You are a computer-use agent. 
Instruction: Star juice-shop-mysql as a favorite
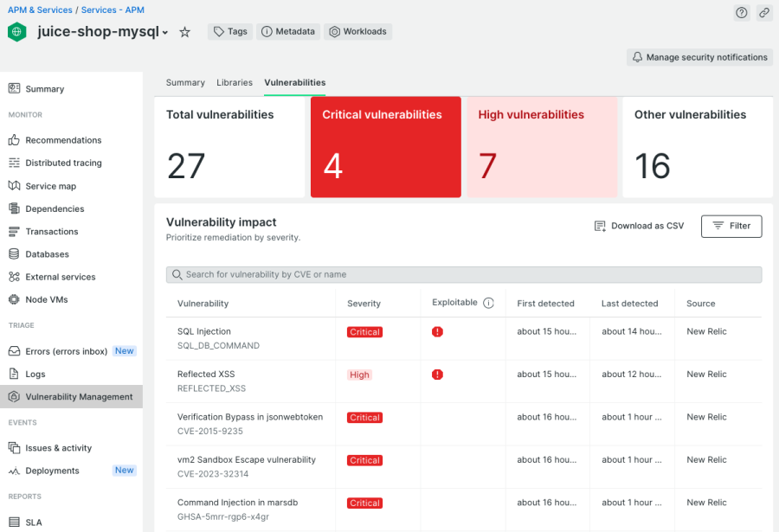click(x=184, y=32)
